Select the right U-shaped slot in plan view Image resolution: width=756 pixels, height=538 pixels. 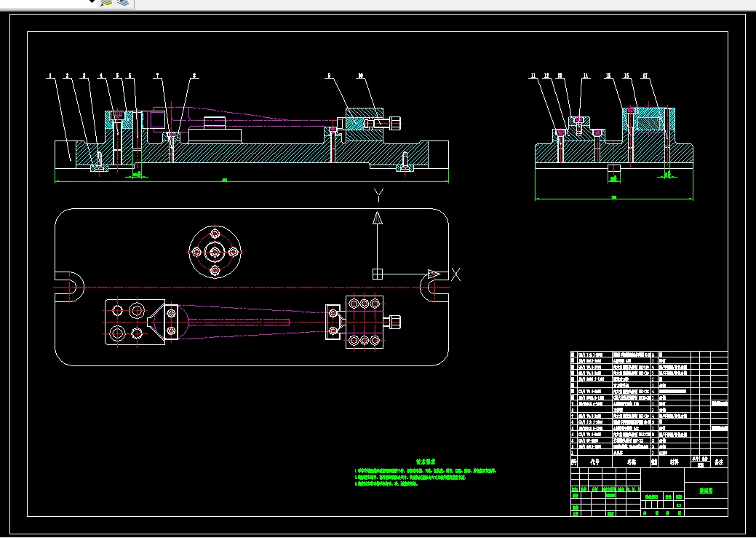434,286
